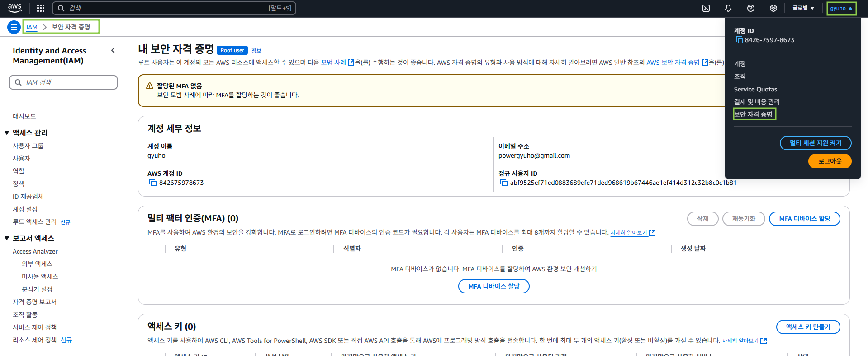The image size is (868, 356).
Task: Open 서비스 제어 정책 in the sidebar
Action: [x=34, y=327]
